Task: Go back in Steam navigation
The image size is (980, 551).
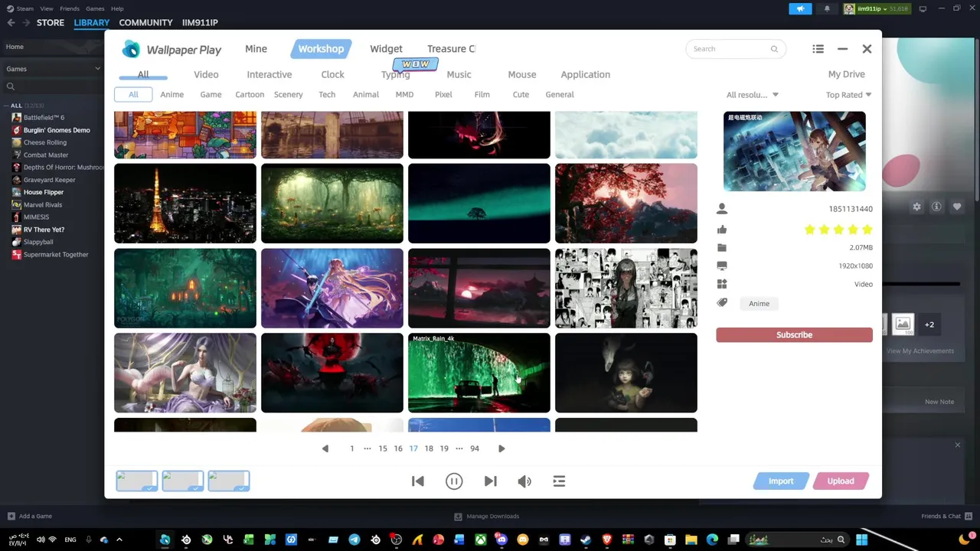Action: (11, 22)
